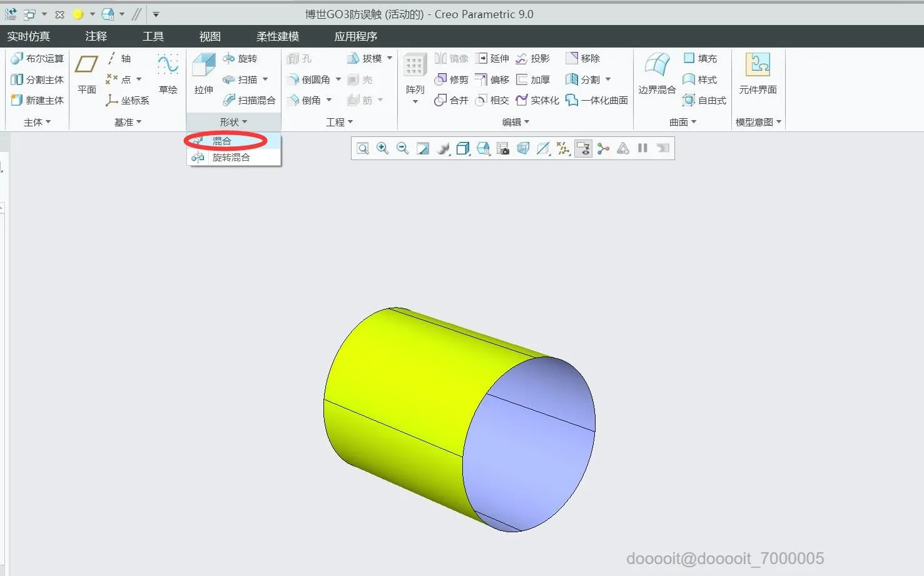Click the 旋转 (Revolve) icon
The width and height of the screenshot is (924, 576).
229,59
